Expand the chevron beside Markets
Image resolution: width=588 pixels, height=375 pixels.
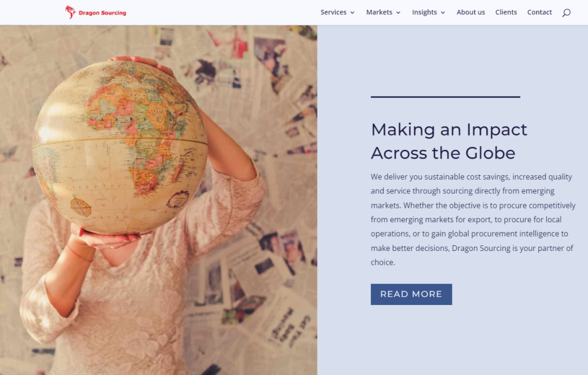tap(399, 13)
